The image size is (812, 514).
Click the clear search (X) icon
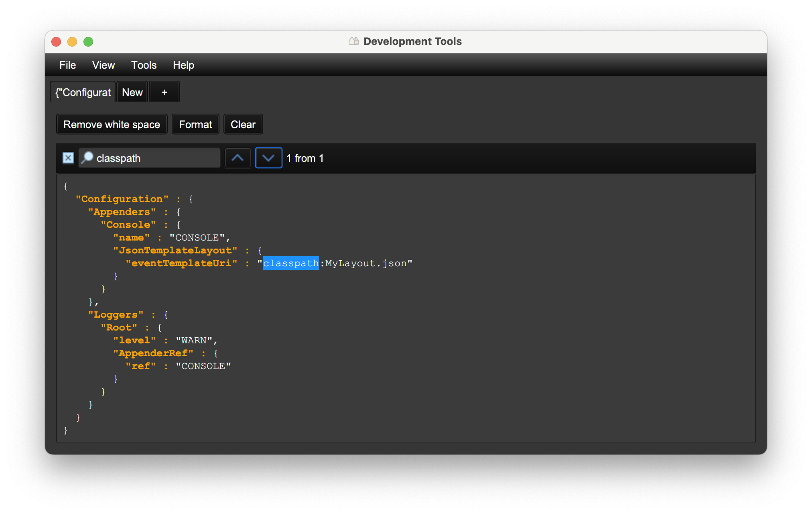pyautogui.click(x=69, y=158)
